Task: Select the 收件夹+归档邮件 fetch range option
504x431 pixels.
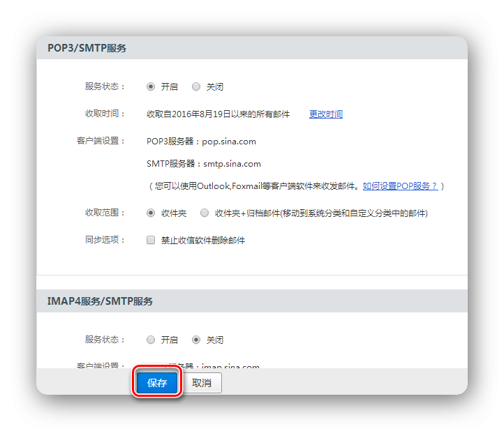Action: point(205,213)
